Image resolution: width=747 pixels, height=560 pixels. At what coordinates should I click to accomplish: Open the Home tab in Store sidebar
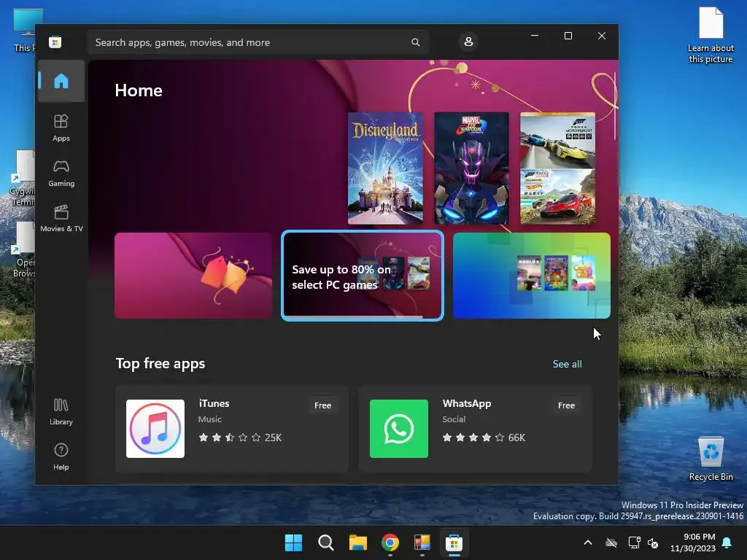[61, 81]
